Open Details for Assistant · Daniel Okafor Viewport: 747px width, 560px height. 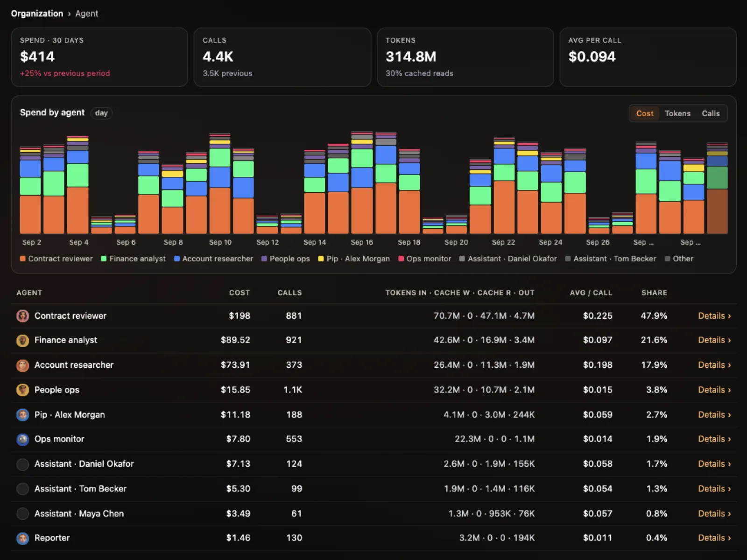click(x=714, y=464)
